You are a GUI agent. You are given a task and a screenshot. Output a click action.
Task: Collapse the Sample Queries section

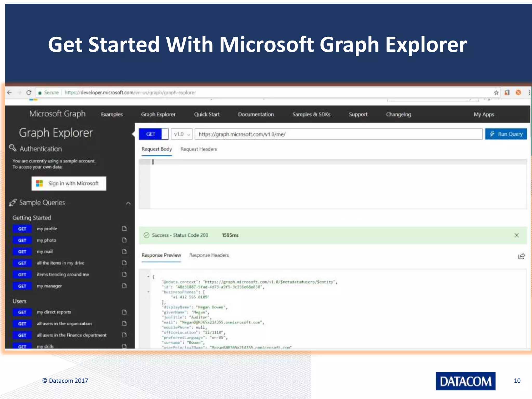click(x=128, y=203)
